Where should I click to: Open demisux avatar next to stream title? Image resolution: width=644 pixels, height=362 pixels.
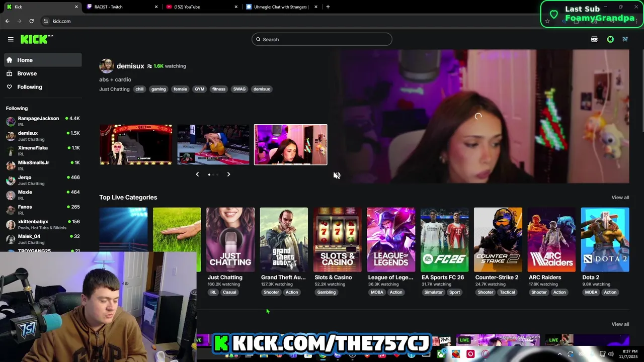click(106, 66)
